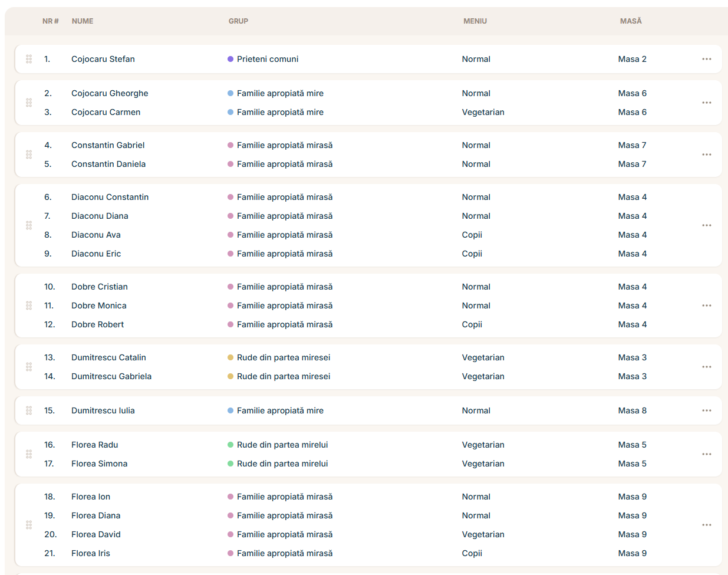
Task: Click the name Dobre Monica
Action: coord(98,305)
